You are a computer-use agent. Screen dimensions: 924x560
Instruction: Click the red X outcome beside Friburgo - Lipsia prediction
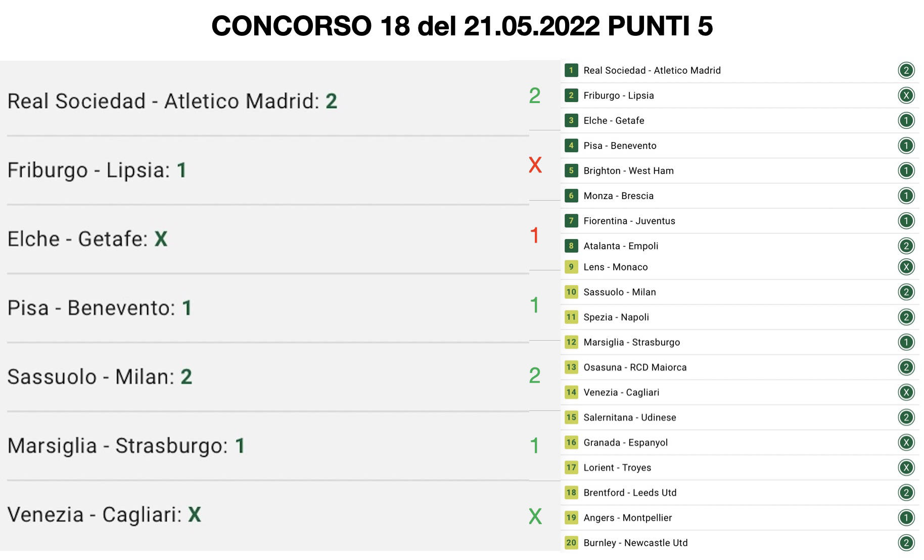point(535,165)
